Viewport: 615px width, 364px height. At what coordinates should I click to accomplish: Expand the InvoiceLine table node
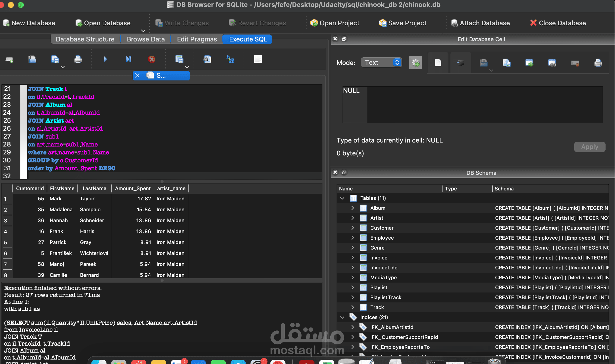[352, 268]
